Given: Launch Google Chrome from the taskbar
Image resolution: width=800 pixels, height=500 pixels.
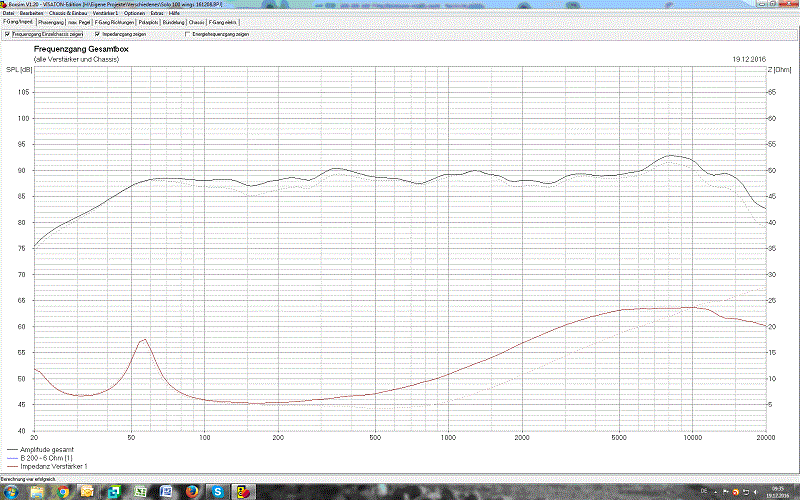Looking at the screenshot, I should 63,491.
